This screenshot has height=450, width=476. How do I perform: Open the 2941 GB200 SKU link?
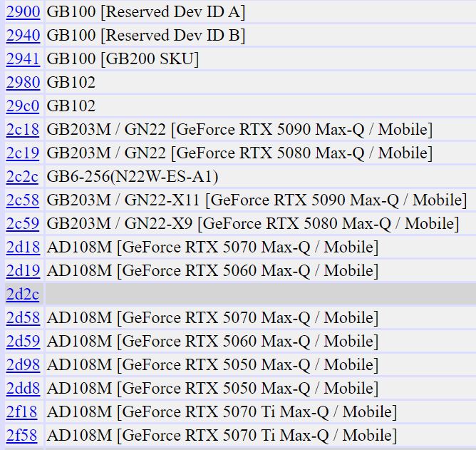click(x=23, y=59)
